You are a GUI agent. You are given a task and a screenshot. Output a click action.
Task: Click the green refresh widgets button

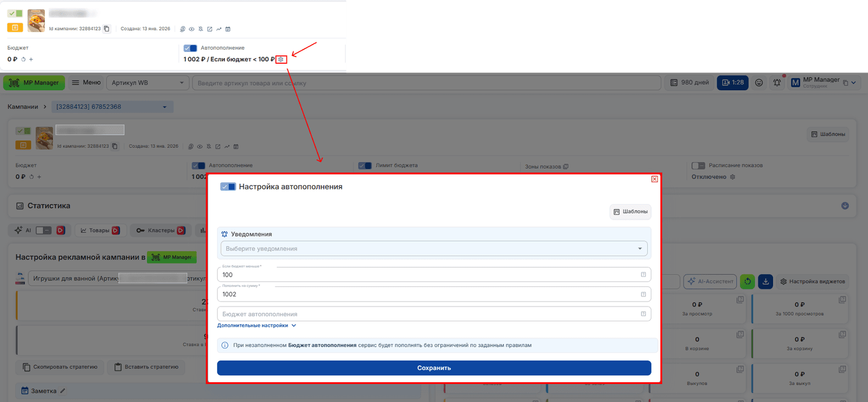coord(747,281)
